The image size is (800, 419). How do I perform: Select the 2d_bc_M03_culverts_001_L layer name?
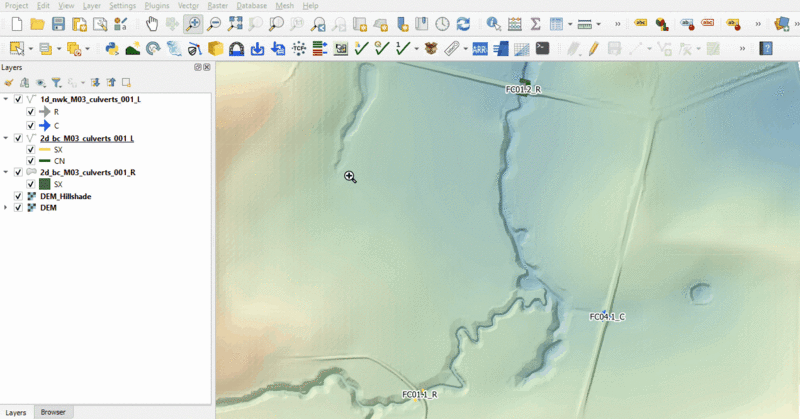click(87, 138)
